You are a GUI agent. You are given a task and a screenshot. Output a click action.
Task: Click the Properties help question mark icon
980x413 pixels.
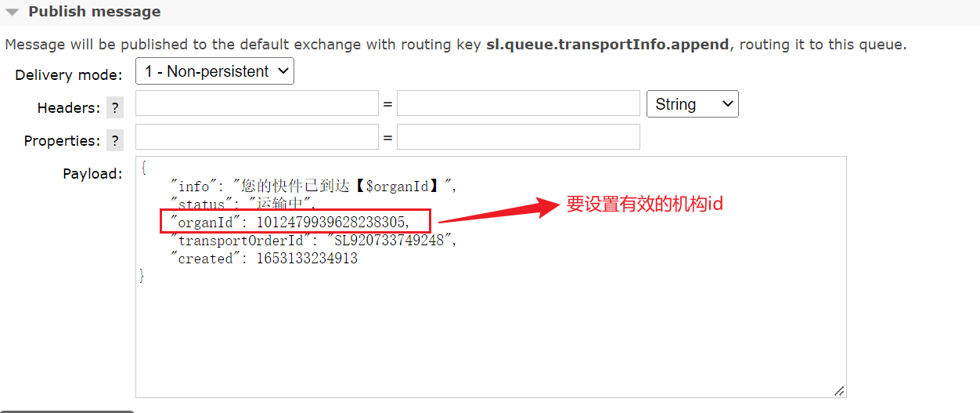pyautogui.click(x=115, y=141)
